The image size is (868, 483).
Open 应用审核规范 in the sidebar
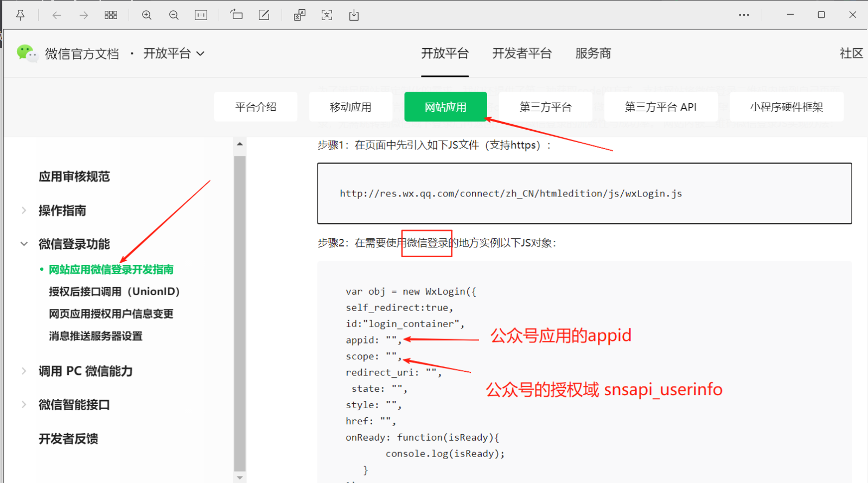coord(74,176)
